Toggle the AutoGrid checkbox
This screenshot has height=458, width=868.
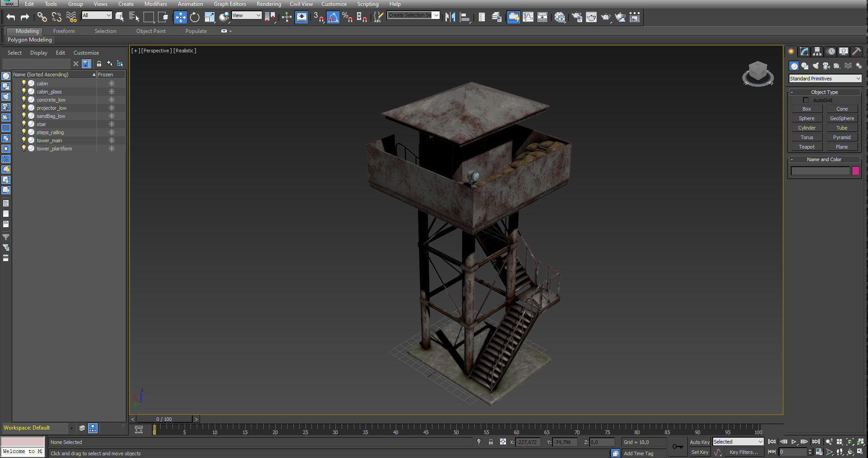click(x=806, y=100)
